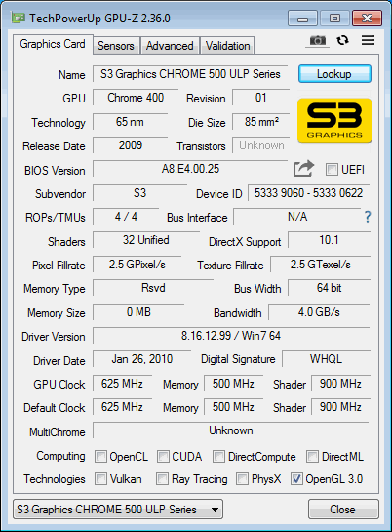Toggle the Vulkan checkbox
This screenshot has height=532, width=392.
[100, 479]
